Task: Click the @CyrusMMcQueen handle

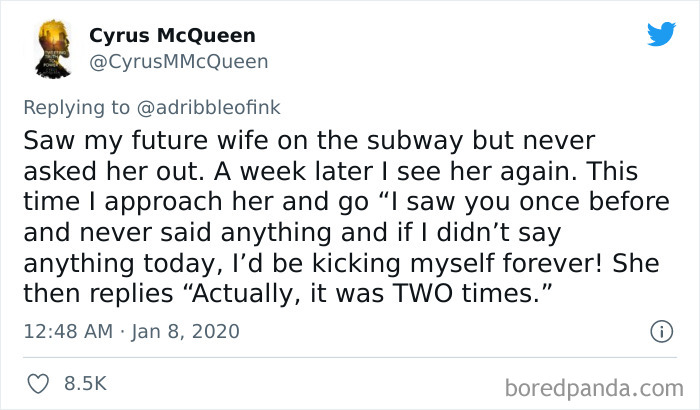Action: pos(179,62)
